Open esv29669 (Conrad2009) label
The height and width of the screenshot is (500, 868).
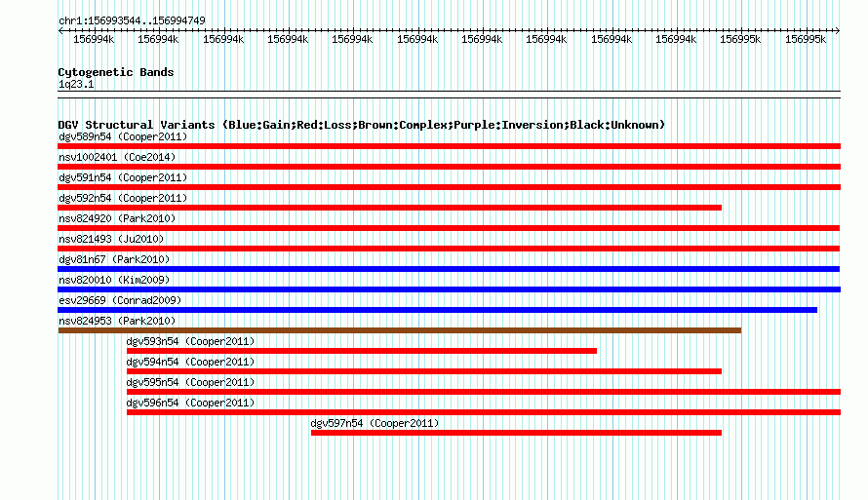(120, 300)
